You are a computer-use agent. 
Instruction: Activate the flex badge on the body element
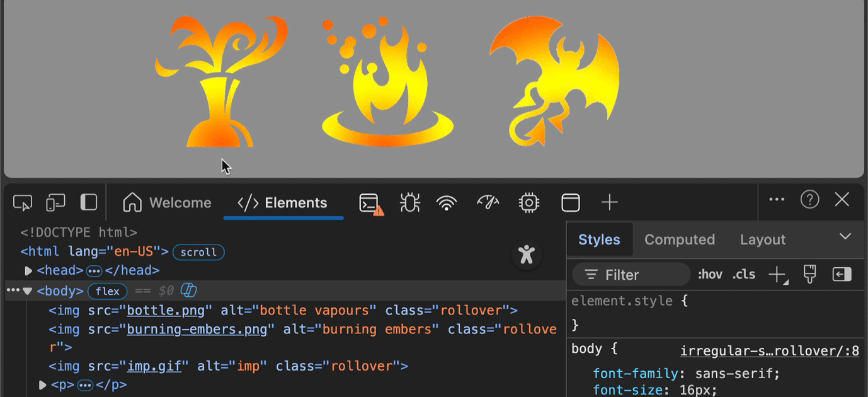[x=107, y=291]
